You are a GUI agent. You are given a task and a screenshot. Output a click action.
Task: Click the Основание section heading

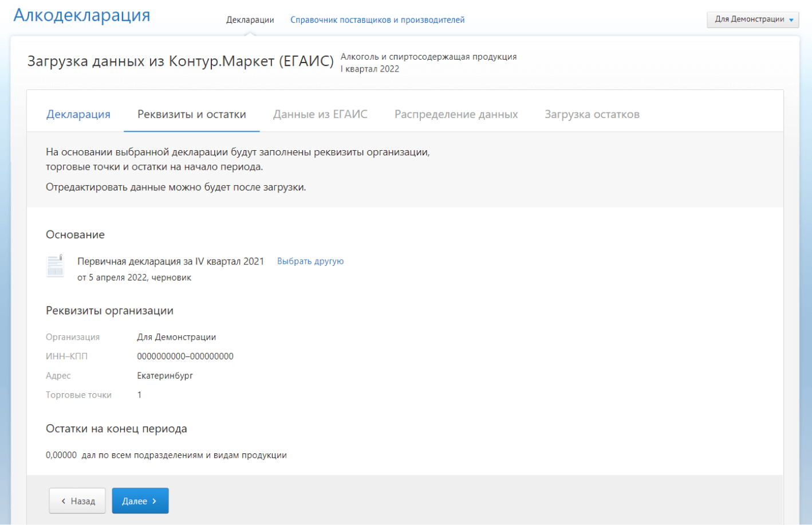click(x=75, y=234)
